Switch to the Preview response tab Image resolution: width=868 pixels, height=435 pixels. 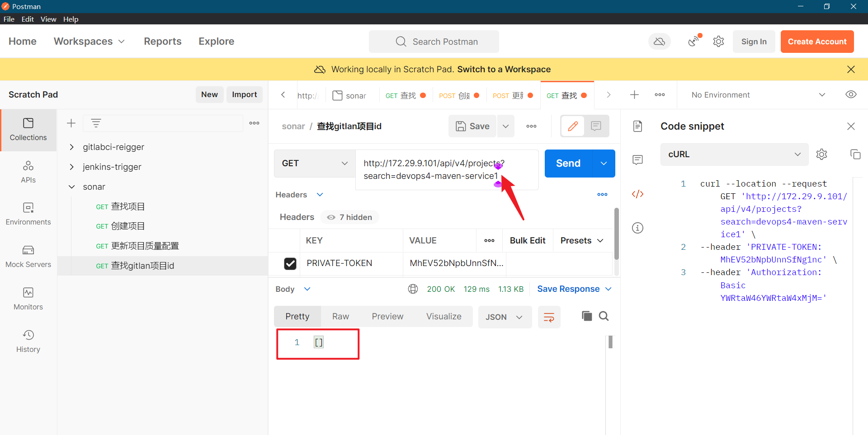(387, 317)
